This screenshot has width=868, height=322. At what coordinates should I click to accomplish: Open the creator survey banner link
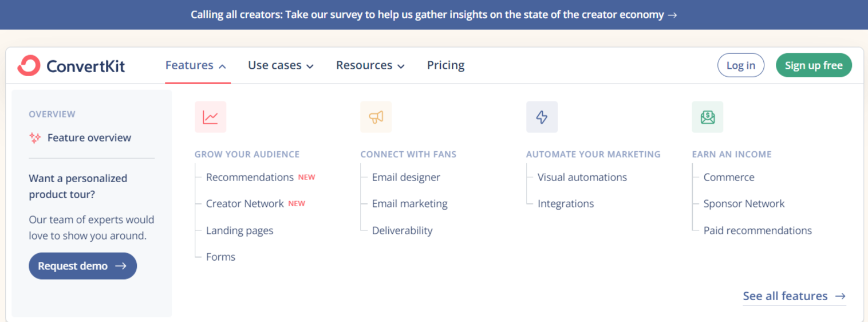click(x=434, y=15)
